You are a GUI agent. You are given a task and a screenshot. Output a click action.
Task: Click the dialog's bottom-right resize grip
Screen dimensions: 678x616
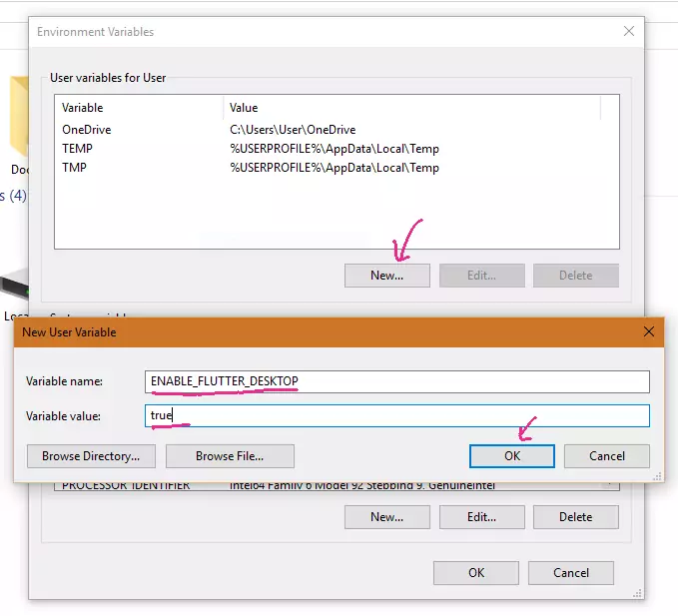[x=657, y=476]
